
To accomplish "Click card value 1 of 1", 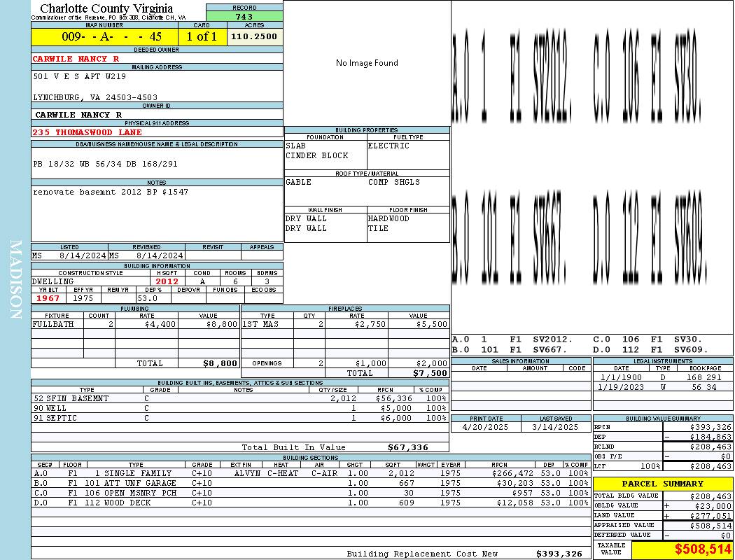I will (202, 36).
